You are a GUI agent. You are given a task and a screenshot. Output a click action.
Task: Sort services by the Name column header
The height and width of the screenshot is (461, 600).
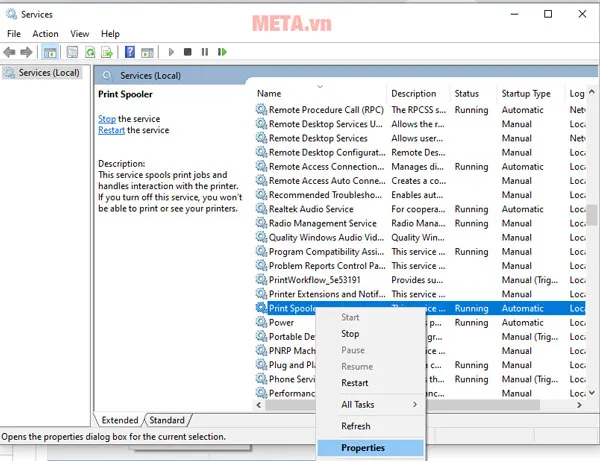(269, 94)
